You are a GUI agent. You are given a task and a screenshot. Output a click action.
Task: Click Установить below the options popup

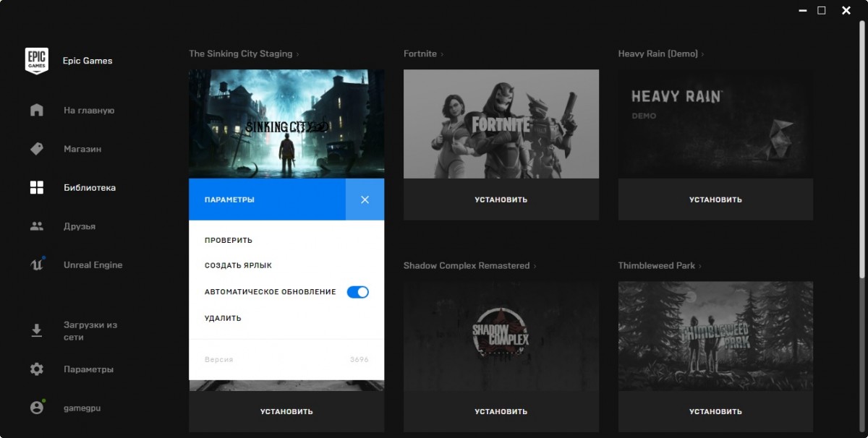286,411
